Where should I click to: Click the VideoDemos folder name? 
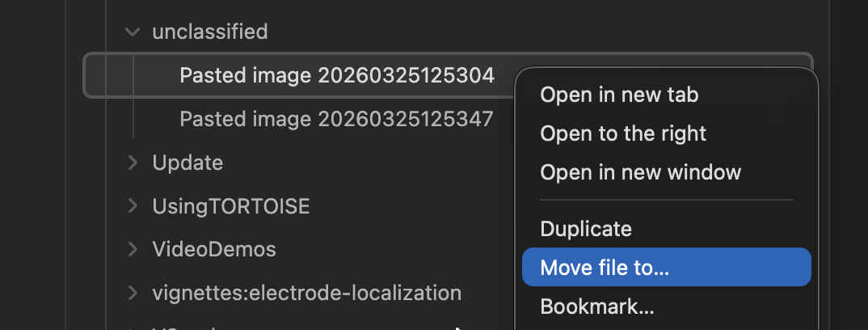click(214, 249)
